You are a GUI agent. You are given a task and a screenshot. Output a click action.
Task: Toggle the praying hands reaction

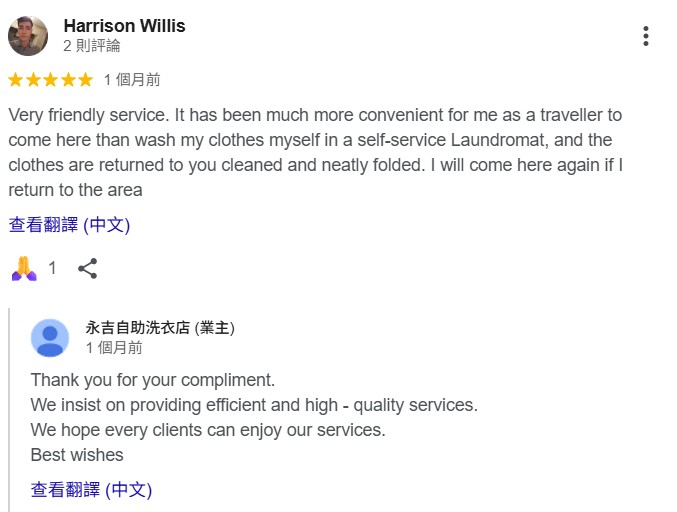coord(24,268)
